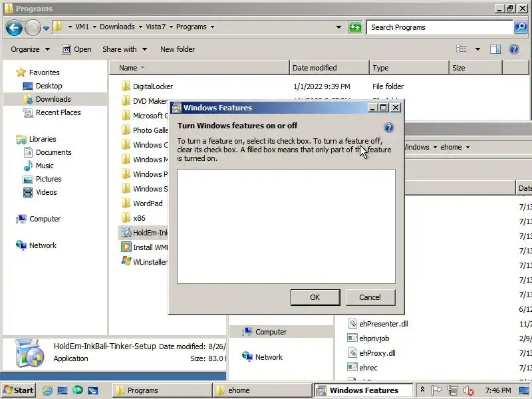
Task: Select the WLinstaller file icon
Action: [126, 261]
